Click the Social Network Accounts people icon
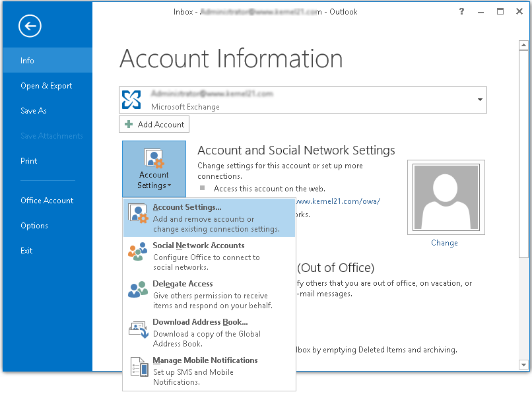Screen dimensions: 532x396 pyautogui.click(x=138, y=251)
